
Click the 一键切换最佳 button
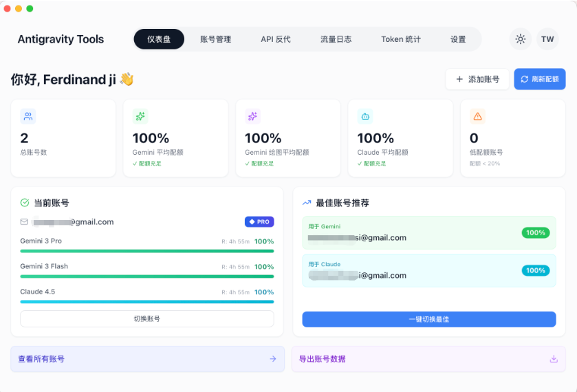pyautogui.click(x=429, y=319)
